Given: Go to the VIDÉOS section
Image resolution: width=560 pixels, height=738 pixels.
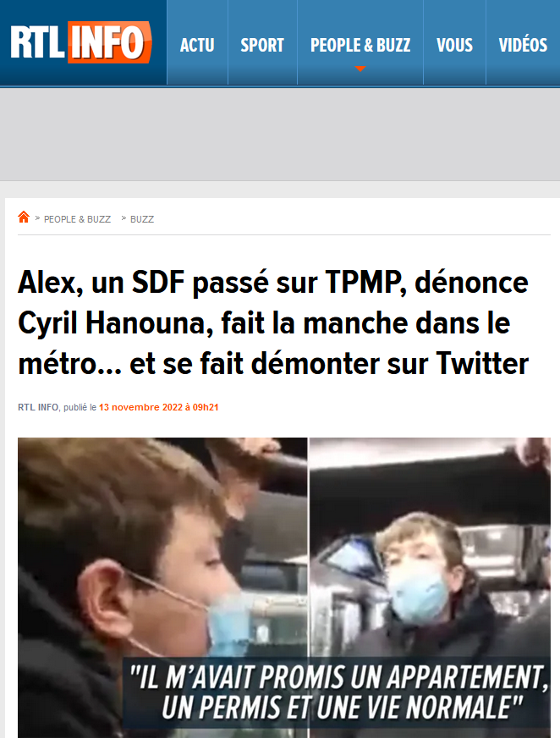Looking at the screenshot, I should (523, 45).
